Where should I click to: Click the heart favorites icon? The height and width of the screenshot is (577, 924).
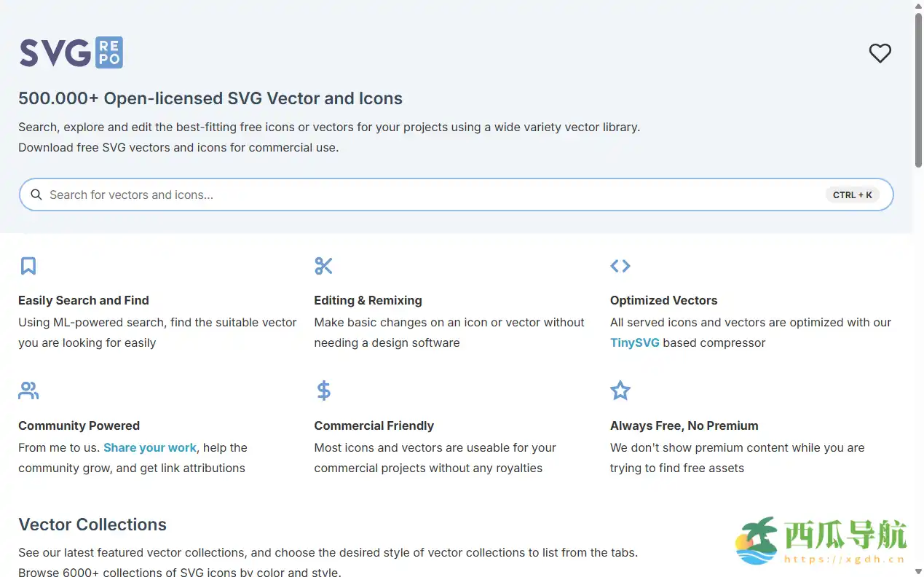tap(880, 53)
